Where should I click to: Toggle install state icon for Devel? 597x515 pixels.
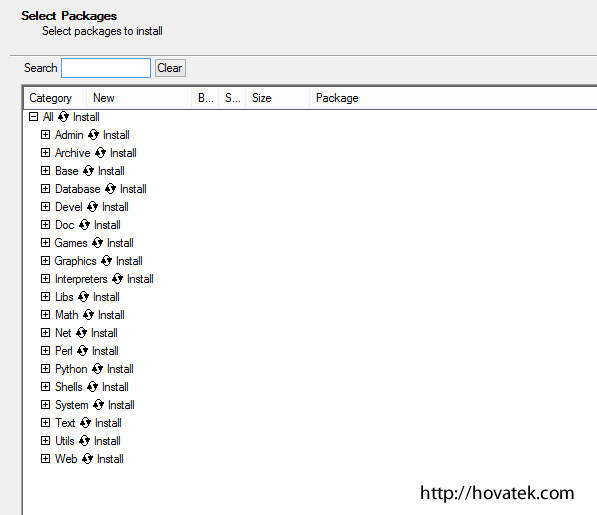point(92,207)
